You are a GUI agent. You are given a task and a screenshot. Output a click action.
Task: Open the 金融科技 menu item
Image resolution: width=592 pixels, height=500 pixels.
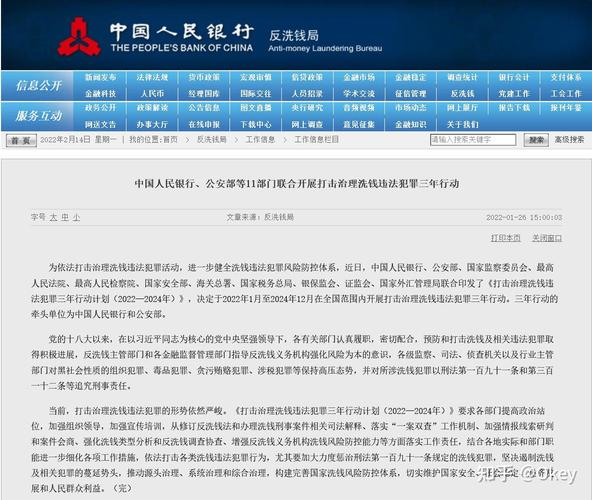[100, 93]
